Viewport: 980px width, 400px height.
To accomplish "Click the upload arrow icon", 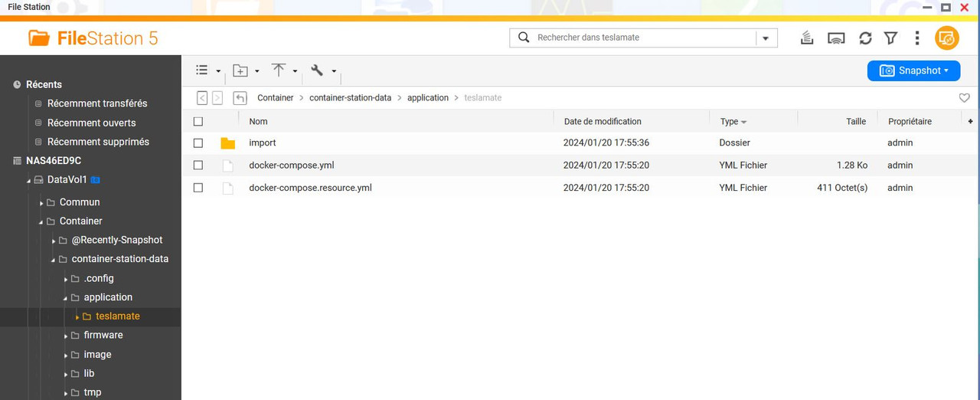I will coord(279,70).
